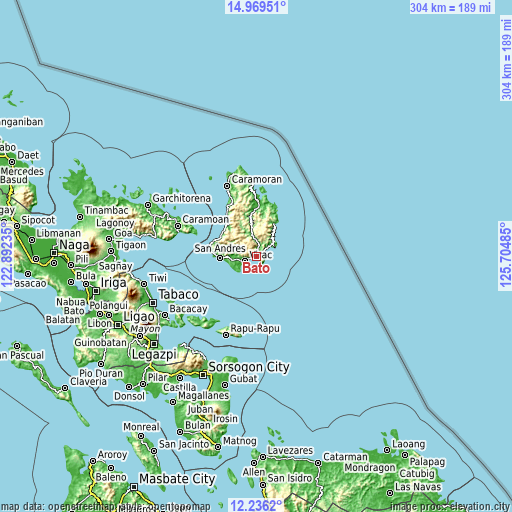Viewport: 512px width, 512px height.
Task: Click the "Magallanes" label
Action: point(203,395)
